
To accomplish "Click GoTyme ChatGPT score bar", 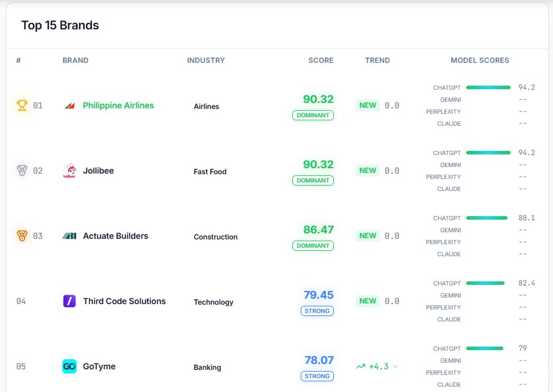I will 485,348.
